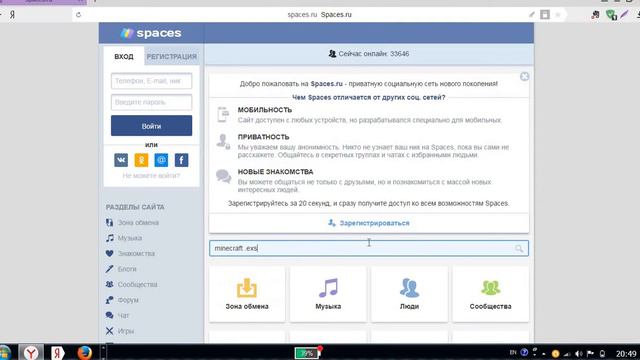Focus the phone, e-mail, nick login field

pyautogui.click(x=151, y=81)
